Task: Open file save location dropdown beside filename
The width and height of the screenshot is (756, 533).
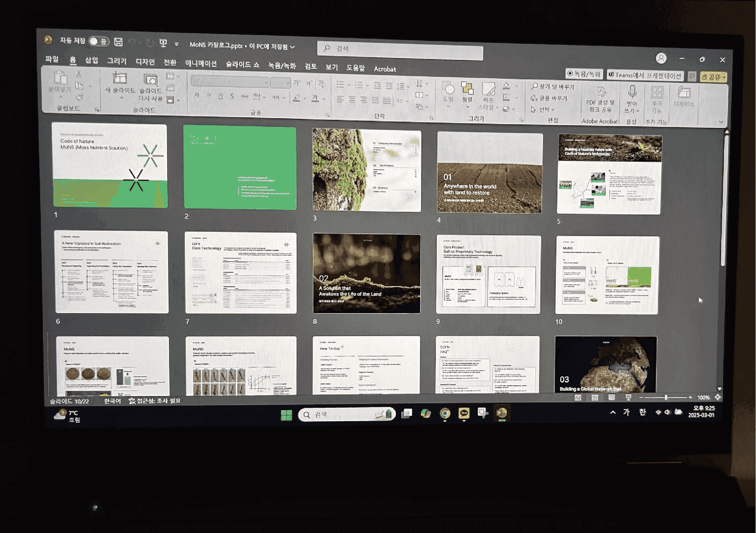Action: (293, 47)
